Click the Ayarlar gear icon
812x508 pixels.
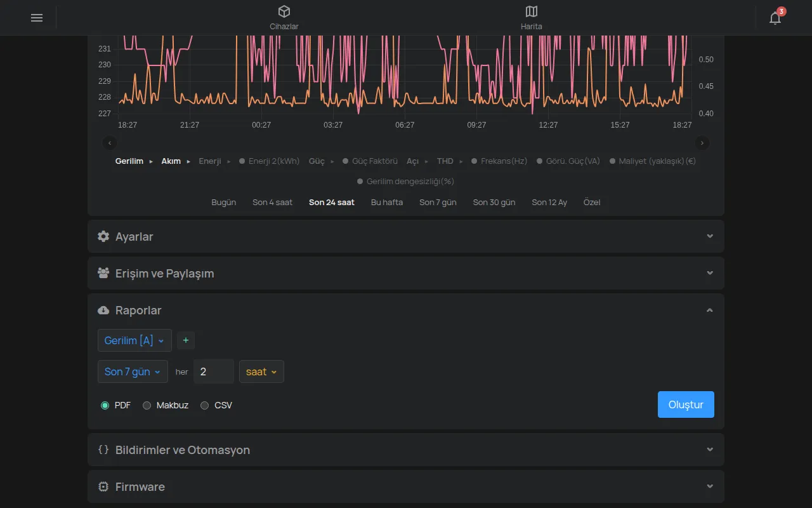coord(103,236)
